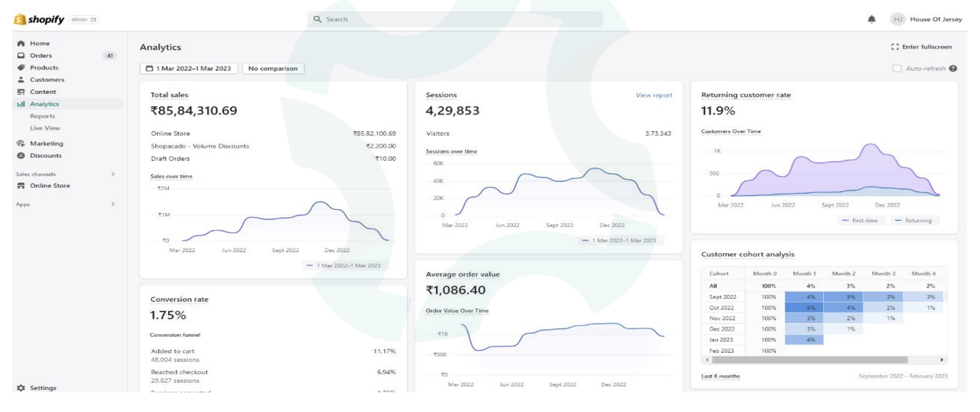Click the Shopify logo
980x412 pixels.
(39, 19)
